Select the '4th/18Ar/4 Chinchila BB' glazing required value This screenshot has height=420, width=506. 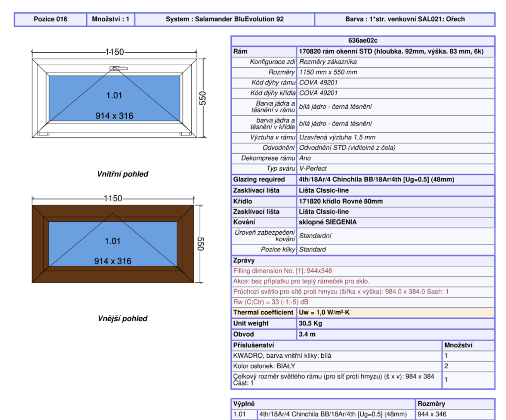click(x=376, y=179)
